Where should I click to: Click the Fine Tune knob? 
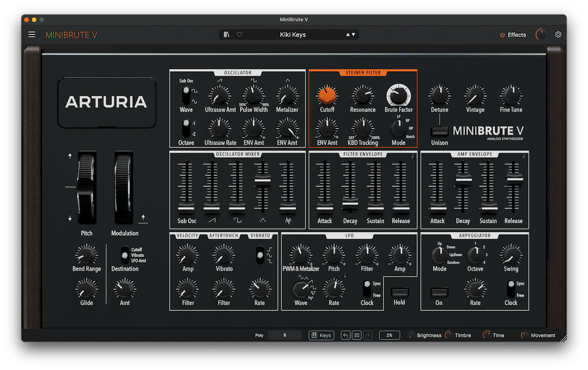tap(510, 95)
